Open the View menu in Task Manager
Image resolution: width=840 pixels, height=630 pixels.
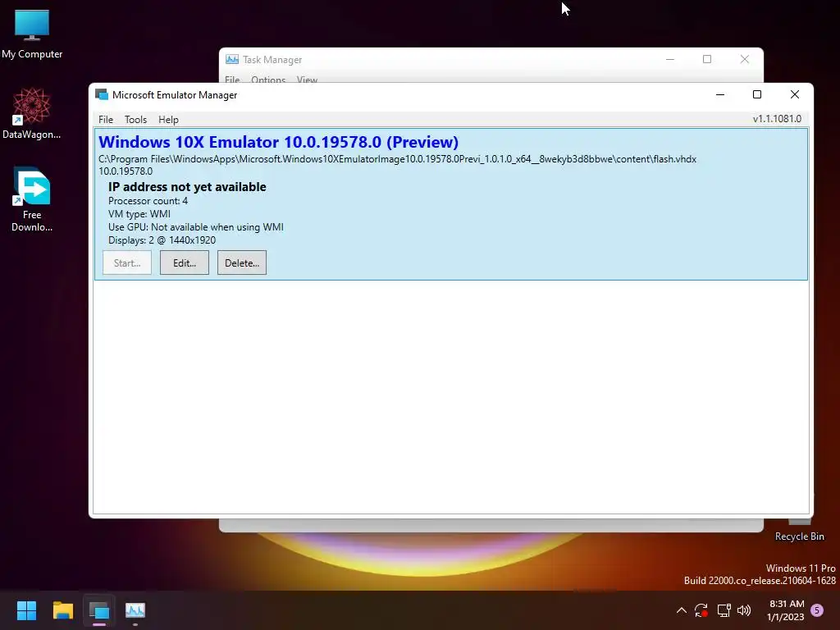pyautogui.click(x=307, y=80)
